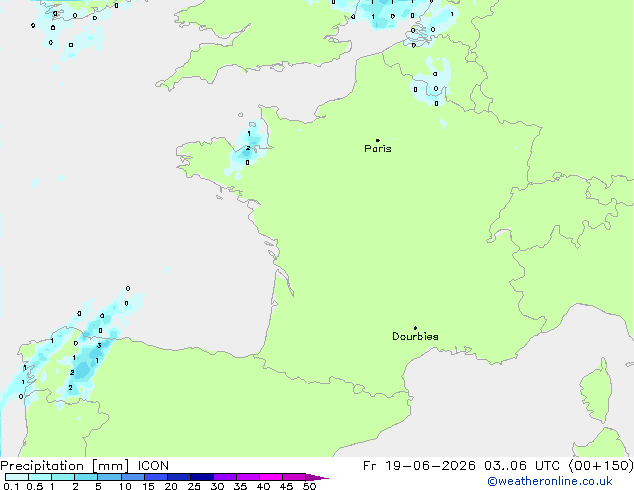Pick the 40 mm magenta legend swatch
Viewport: 634px width, 490px height.
coord(271,477)
